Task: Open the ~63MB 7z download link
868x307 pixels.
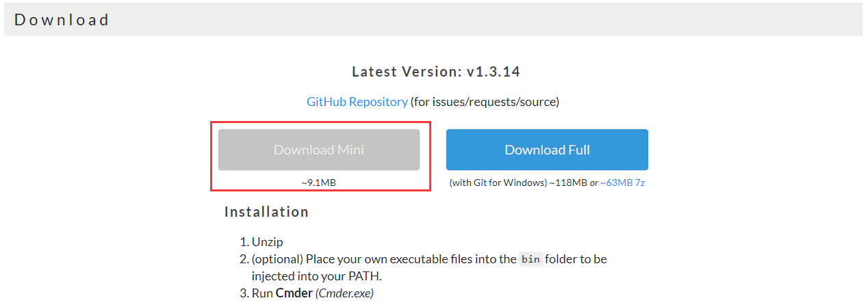Action: [x=622, y=183]
